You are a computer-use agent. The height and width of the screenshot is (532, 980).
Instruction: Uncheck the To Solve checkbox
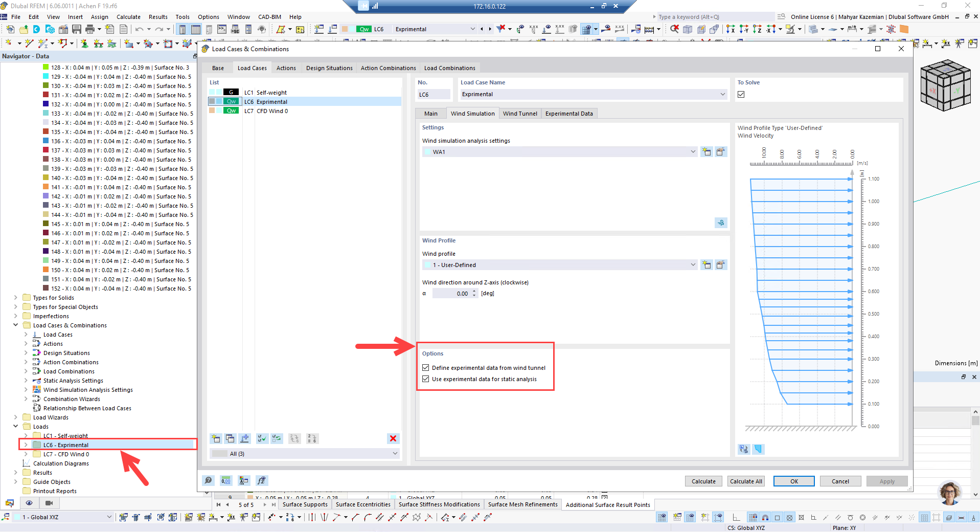tap(741, 95)
